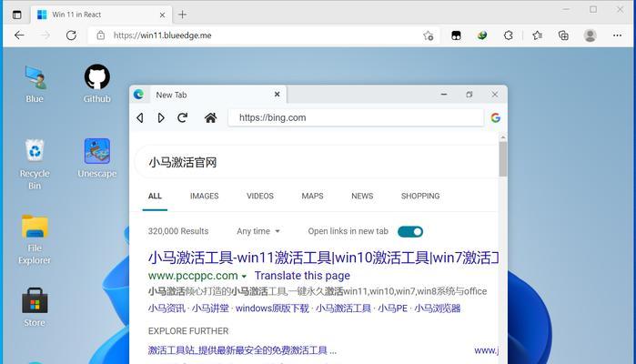Image resolution: width=636 pixels, height=364 pixels.
Task: Click the green globe extension icon
Action: (x=482, y=35)
